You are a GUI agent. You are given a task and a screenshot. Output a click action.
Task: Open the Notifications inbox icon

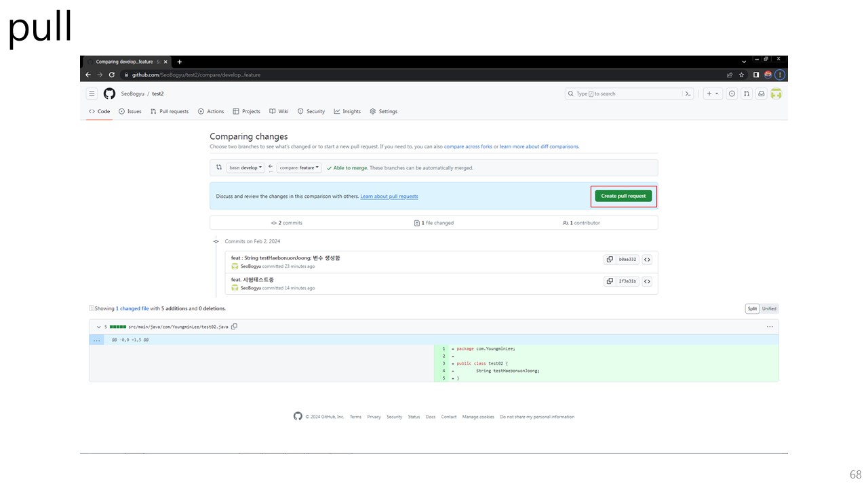pos(762,94)
